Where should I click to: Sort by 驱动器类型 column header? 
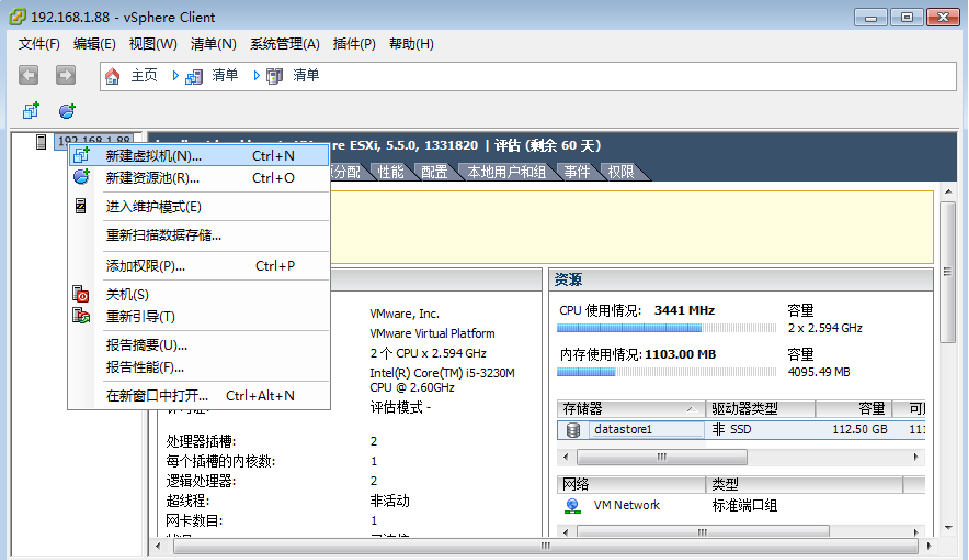pos(760,409)
